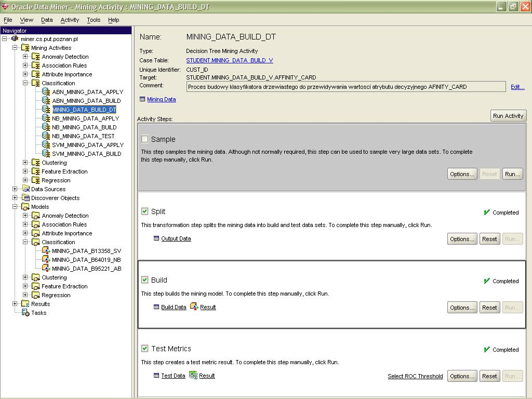This screenshot has width=532, height=399.
Task: Click the Split step Output Data table icon
Action: pyautogui.click(x=156, y=238)
